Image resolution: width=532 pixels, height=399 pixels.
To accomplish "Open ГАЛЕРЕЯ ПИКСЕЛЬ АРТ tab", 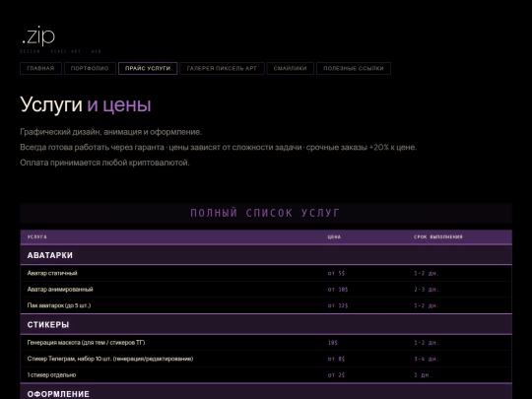I will click(x=222, y=68).
